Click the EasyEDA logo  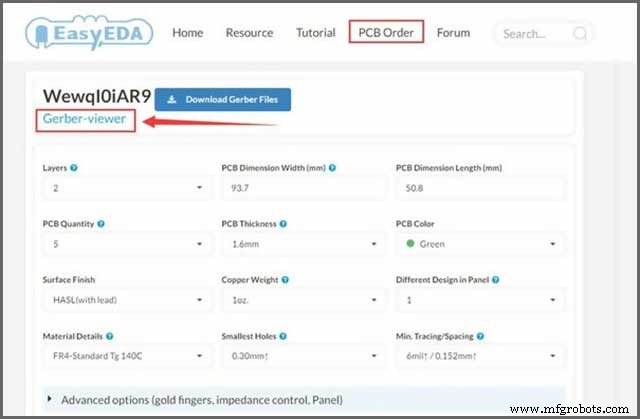pos(89,33)
